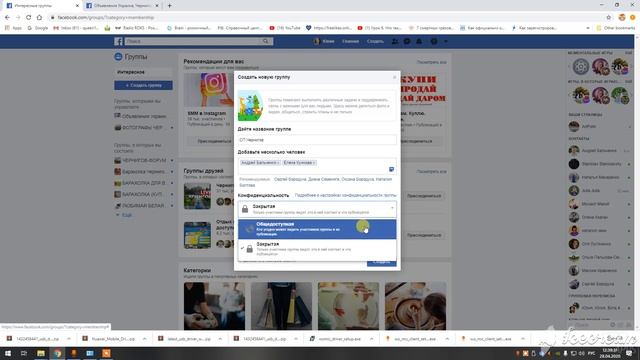Switch to the second browser tab
The image size is (640, 360).
click(x=122, y=6)
